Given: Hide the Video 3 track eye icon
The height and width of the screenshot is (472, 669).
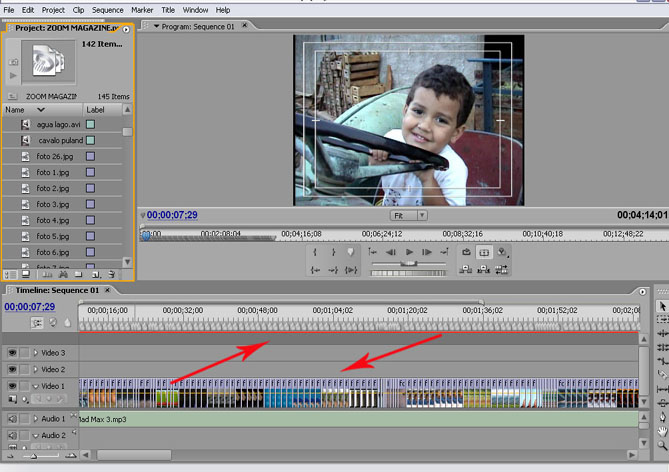Looking at the screenshot, I should (13, 353).
